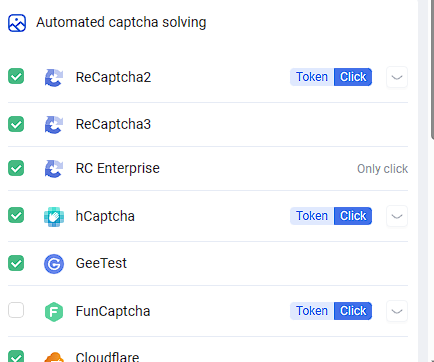The height and width of the screenshot is (362, 434).
Task: Select Token mode for ReCaptcha2
Action: coord(312,77)
